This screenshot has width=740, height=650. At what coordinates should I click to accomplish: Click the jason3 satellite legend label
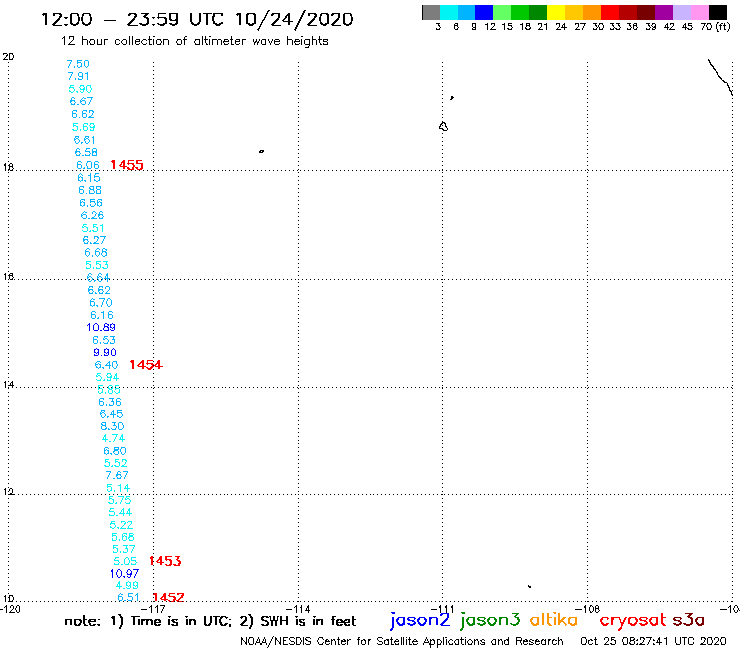pos(490,620)
